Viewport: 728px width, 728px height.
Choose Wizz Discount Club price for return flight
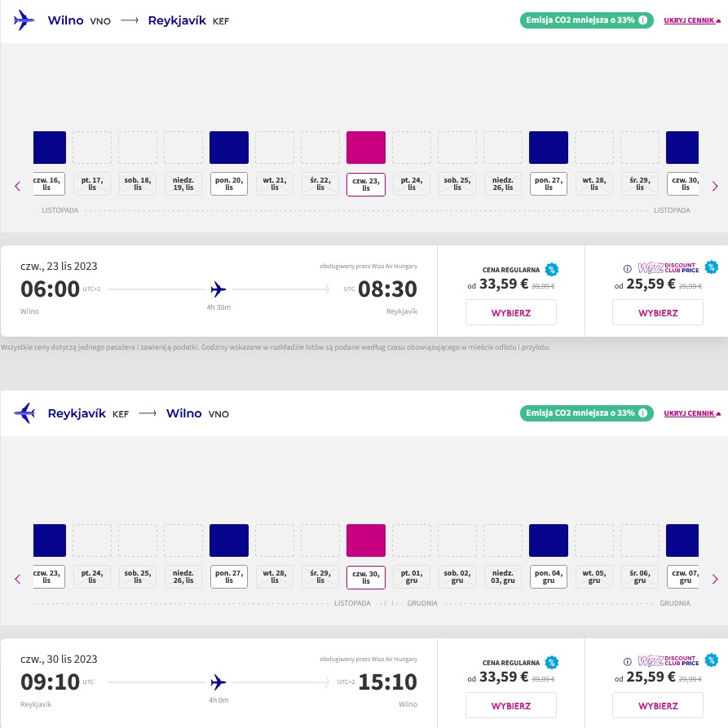658,705
